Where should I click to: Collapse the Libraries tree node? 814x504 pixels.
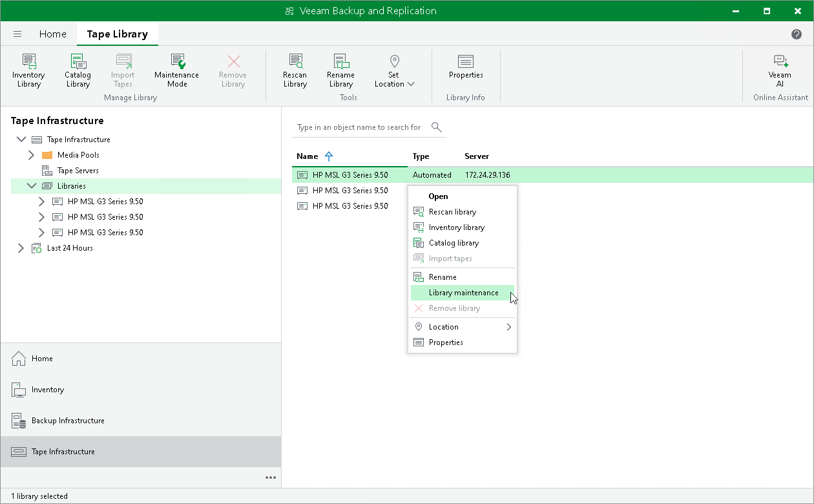(x=31, y=185)
